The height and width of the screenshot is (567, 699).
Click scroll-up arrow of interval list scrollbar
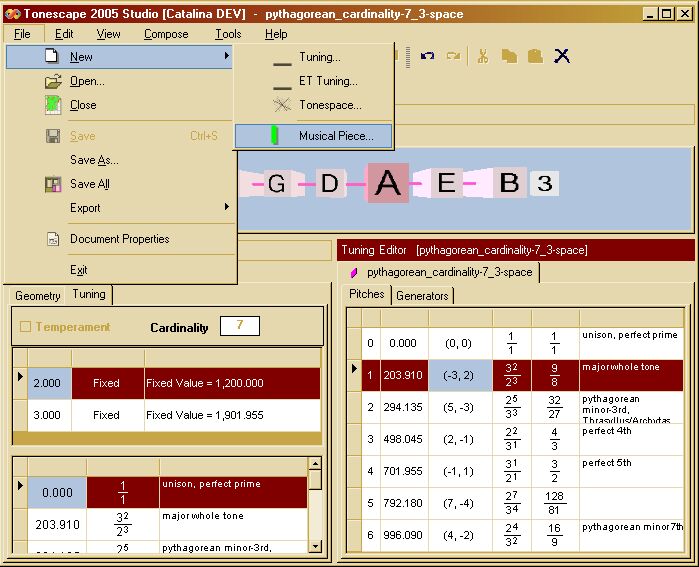tap(315, 464)
